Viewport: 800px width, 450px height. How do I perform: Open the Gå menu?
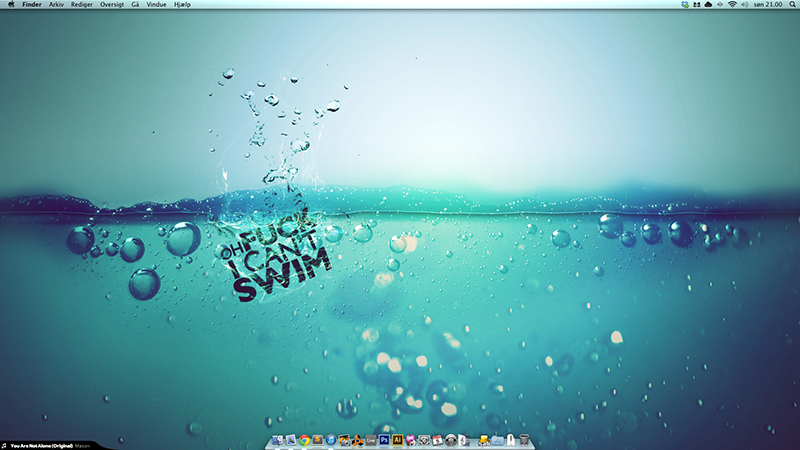click(x=135, y=4)
